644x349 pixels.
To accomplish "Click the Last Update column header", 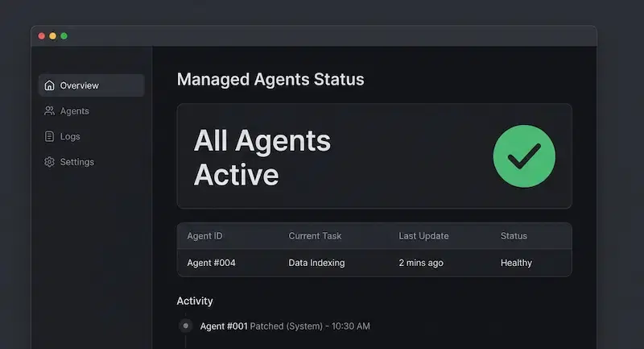I will pyautogui.click(x=423, y=236).
